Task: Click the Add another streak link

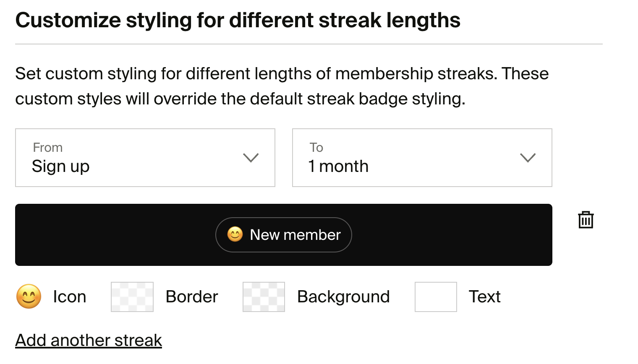Action: [89, 340]
